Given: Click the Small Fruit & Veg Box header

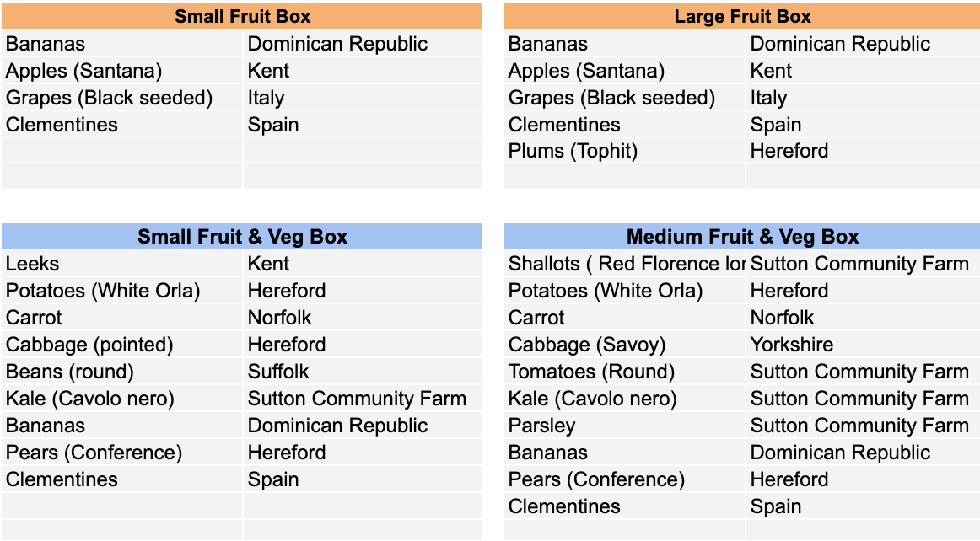Looking at the screenshot, I should coord(242,236).
